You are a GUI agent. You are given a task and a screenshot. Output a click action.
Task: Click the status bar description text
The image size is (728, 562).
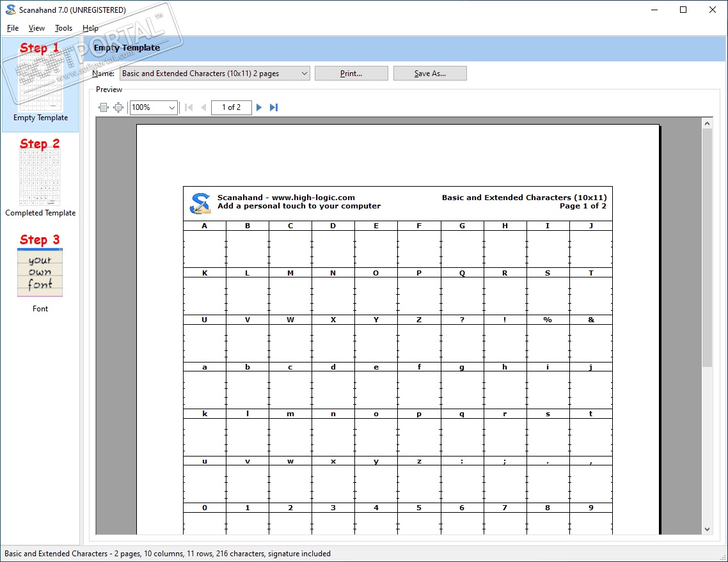point(168,553)
